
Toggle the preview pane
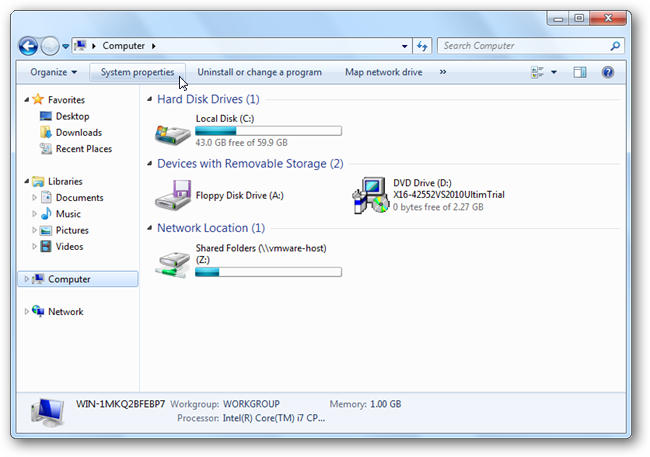580,72
